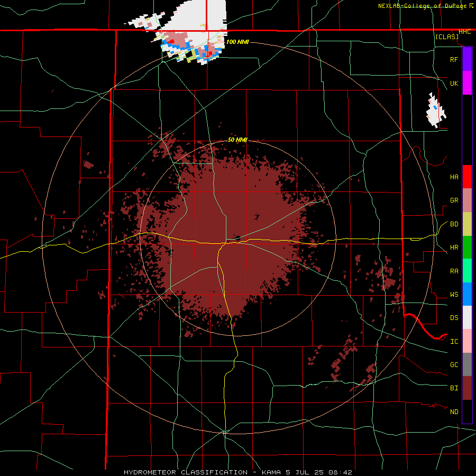This screenshot has height=476, width=476.
Task: Click the BI legend label
Action: click(x=454, y=388)
